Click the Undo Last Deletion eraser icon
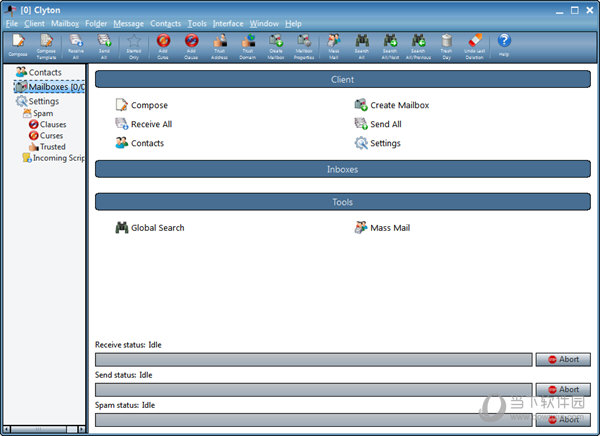Viewport: 600px width, 436px height. 475,45
